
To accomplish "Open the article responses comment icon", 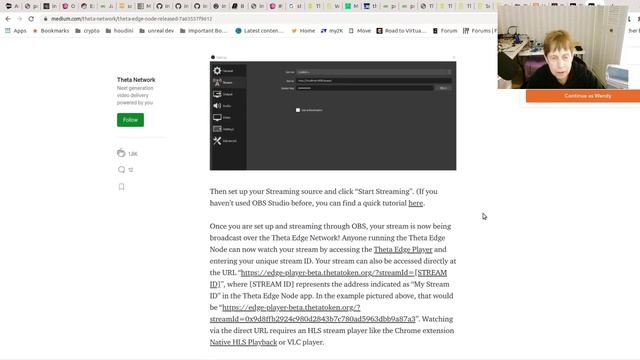I will point(121,169).
